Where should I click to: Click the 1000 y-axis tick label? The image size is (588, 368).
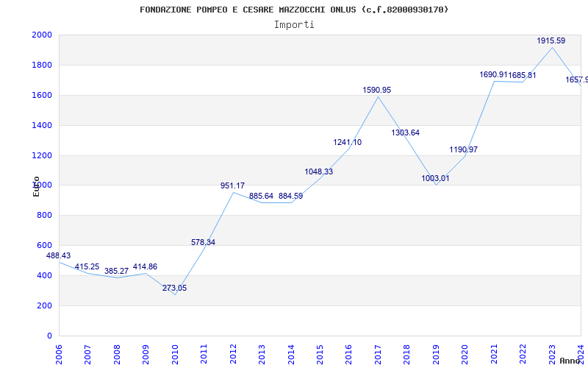click(42, 185)
